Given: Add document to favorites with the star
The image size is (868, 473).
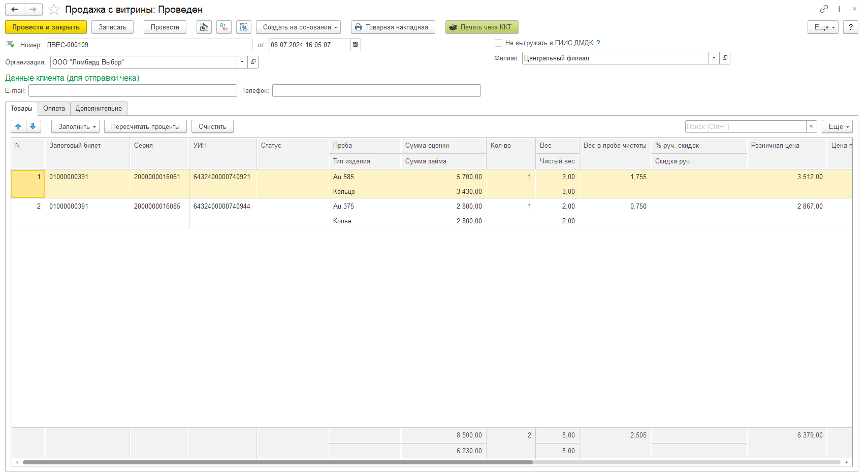Looking at the screenshot, I should tap(54, 10).
